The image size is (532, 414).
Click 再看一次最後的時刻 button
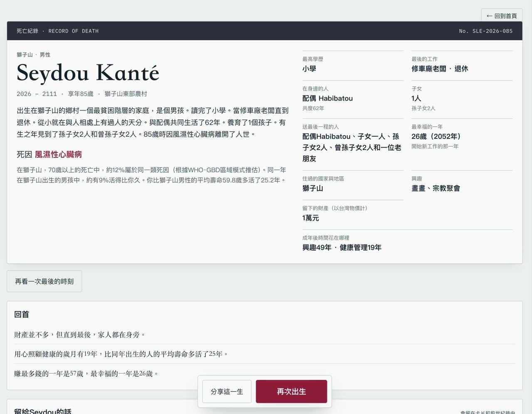[x=44, y=281]
